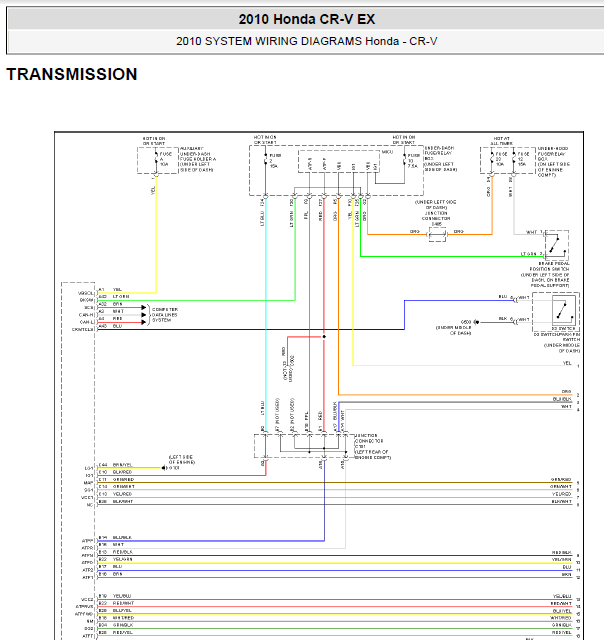Click the red wire splice dot
Image resolution: width=604 pixels, height=640 pixels.
(324, 337)
